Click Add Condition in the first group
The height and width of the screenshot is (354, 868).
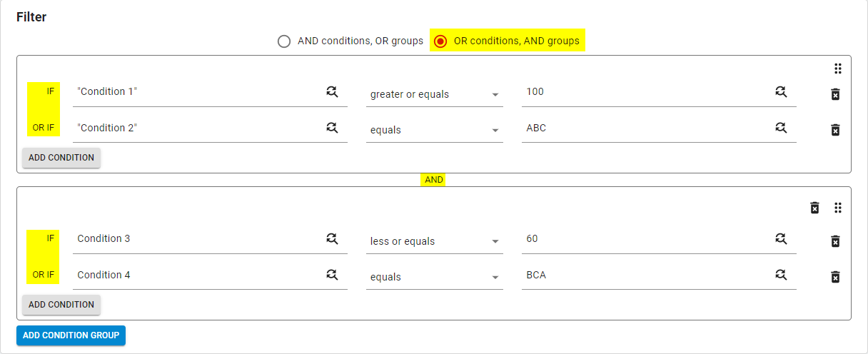coord(61,158)
